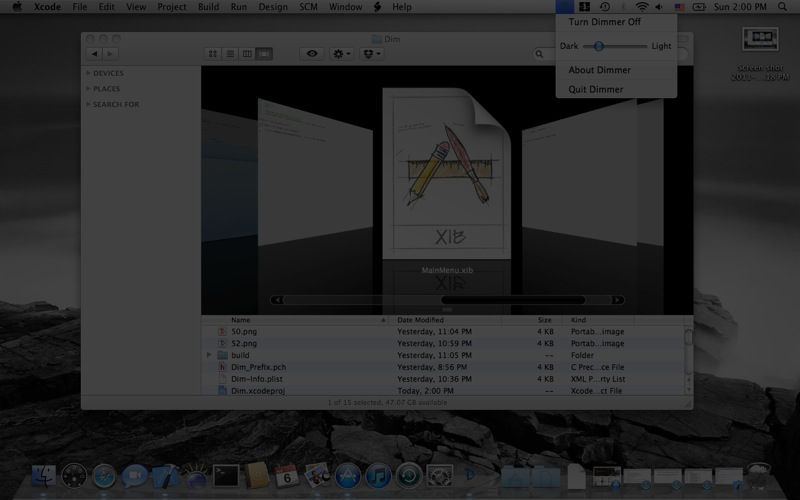Click the Cover Flow scrubber bar
The height and width of the screenshot is (500, 800).
513,300
